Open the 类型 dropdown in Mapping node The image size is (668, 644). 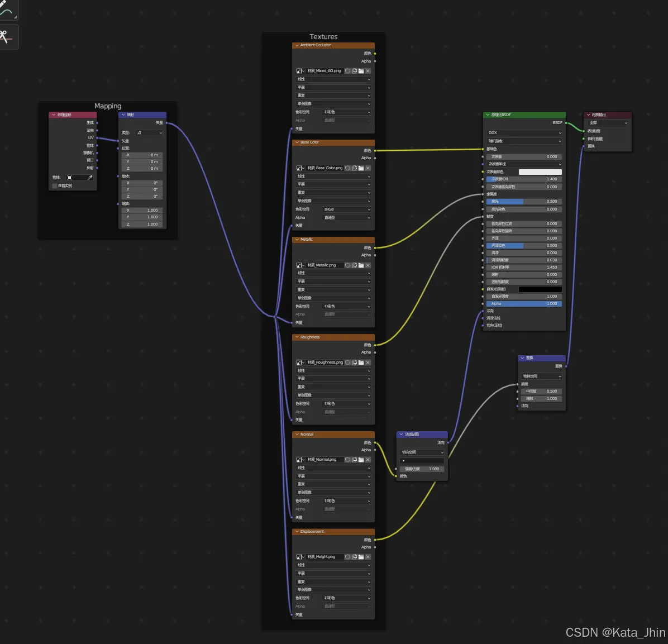pos(149,133)
